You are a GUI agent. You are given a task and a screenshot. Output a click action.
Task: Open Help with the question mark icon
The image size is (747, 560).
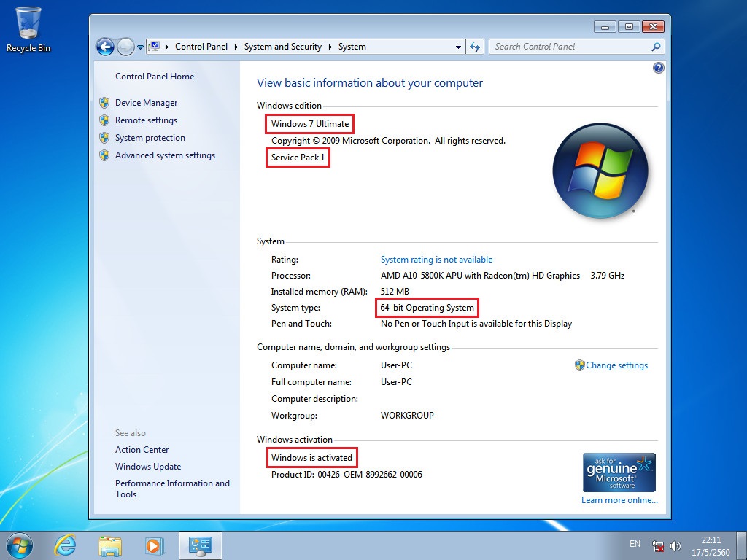(x=659, y=68)
